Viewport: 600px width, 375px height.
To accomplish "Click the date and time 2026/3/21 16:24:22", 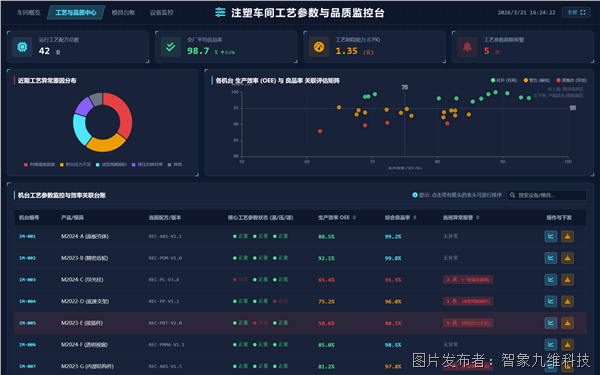I will 527,13.
